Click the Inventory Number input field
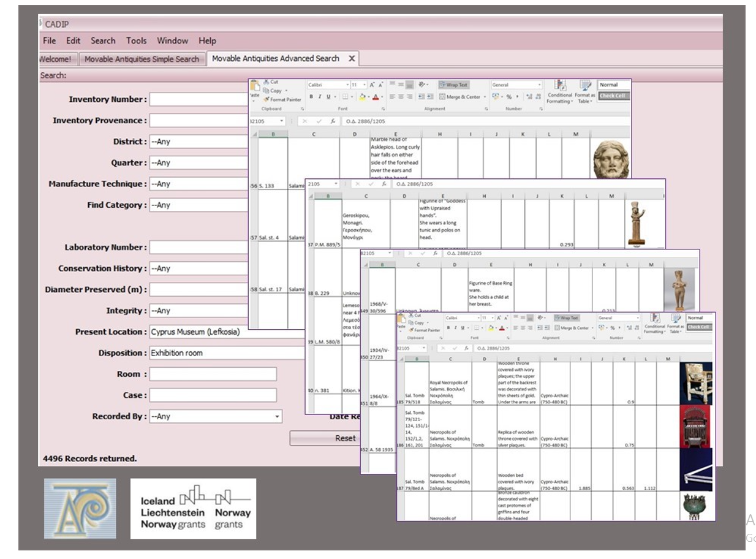The height and width of the screenshot is (559, 756). click(199, 99)
